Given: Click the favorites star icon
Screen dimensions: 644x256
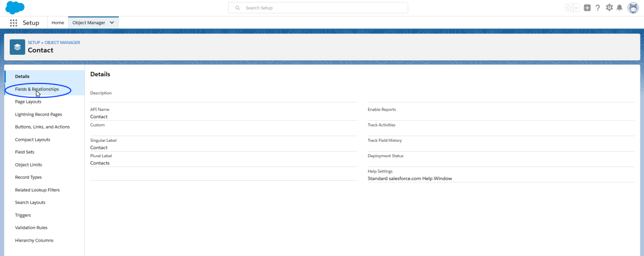Looking at the screenshot, I should coord(569,8).
